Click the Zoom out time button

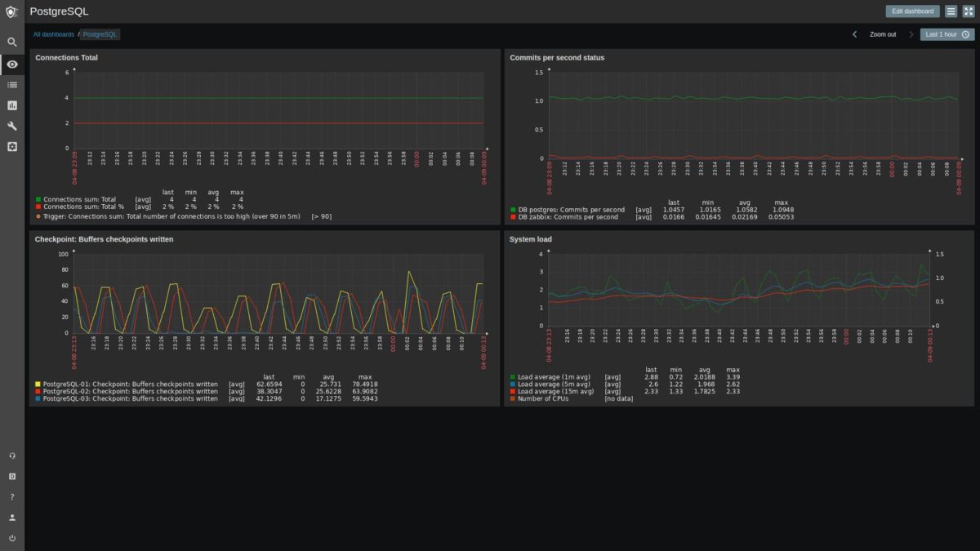click(x=882, y=34)
